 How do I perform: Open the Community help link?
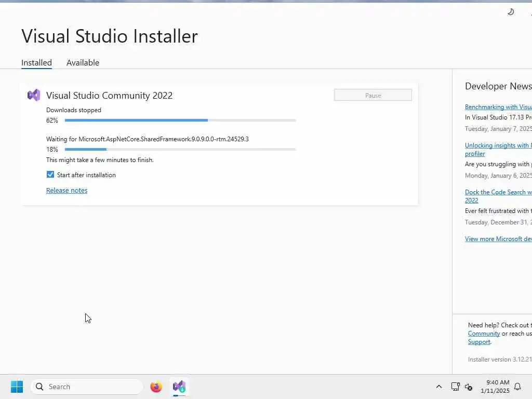coord(484,334)
